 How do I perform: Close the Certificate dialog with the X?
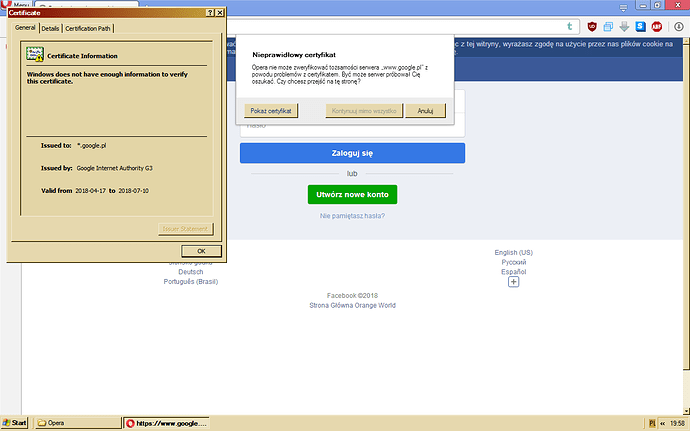[x=220, y=13]
